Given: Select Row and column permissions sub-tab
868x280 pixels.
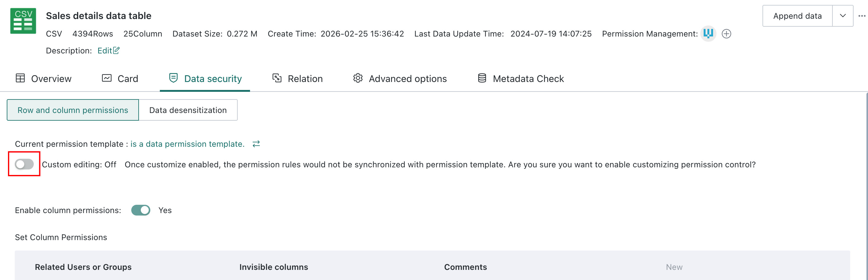Looking at the screenshot, I should point(73,110).
